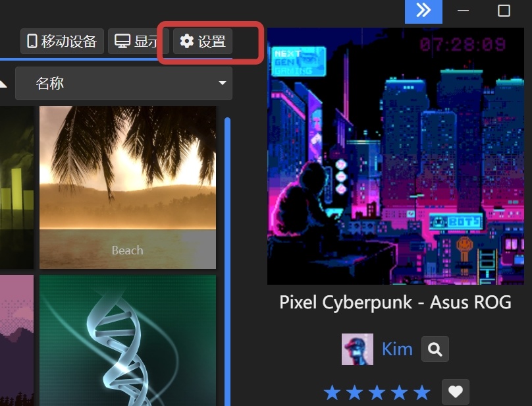Select the DNA helix wallpaper thumbnail

pos(128,341)
